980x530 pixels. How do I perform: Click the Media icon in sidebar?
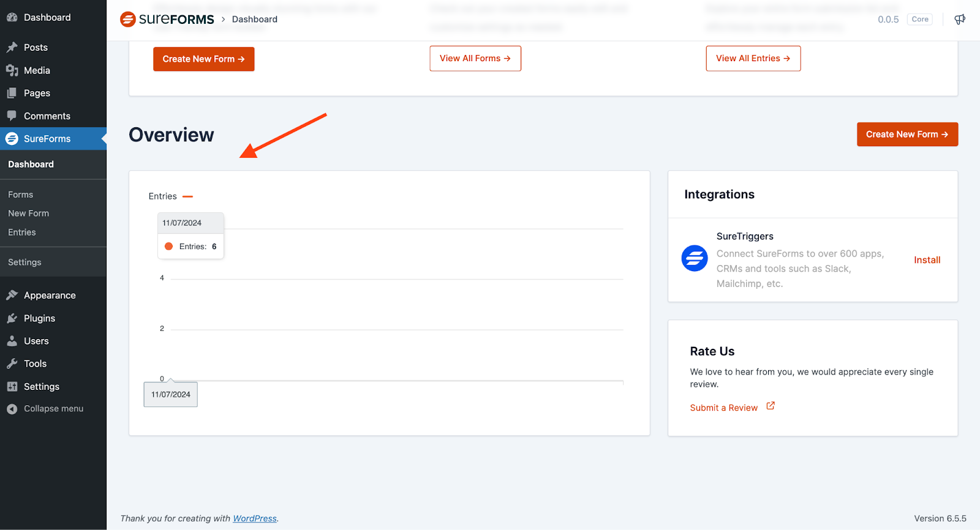coord(12,70)
